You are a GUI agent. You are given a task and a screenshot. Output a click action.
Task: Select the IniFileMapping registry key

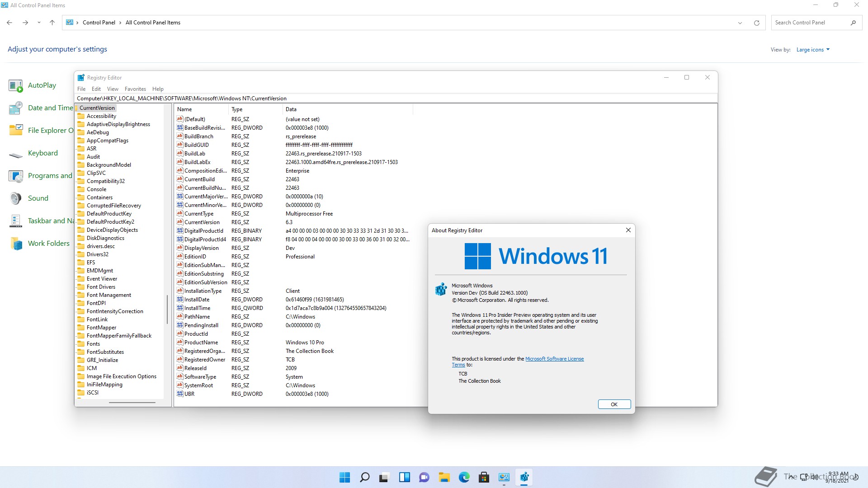[104, 385]
